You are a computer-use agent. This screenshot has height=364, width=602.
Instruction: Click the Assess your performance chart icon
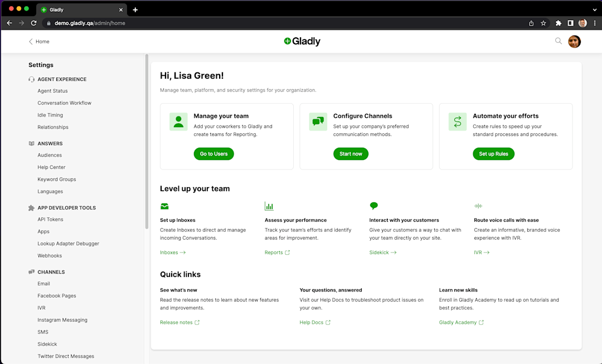[x=269, y=206]
